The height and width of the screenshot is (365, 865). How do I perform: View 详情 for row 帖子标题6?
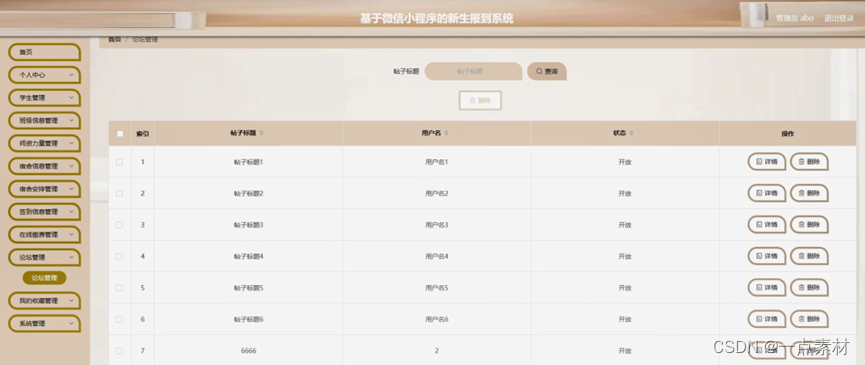pyautogui.click(x=767, y=319)
